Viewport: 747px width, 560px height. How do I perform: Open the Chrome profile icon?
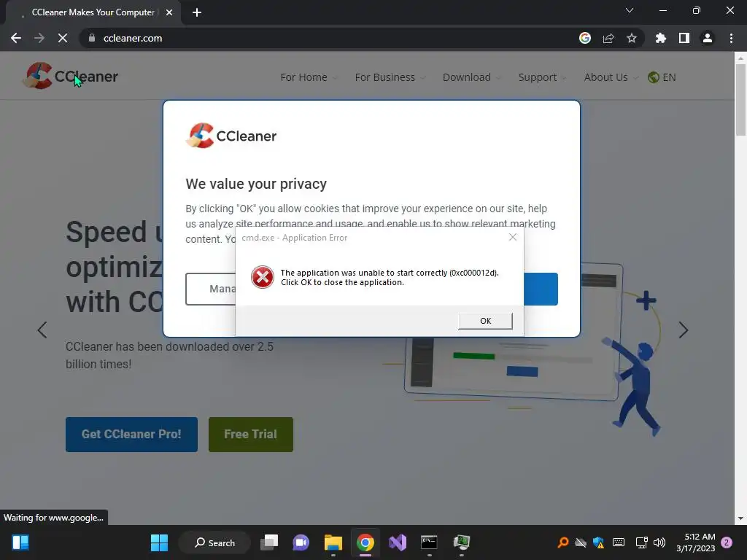pyautogui.click(x=708, y=38)
